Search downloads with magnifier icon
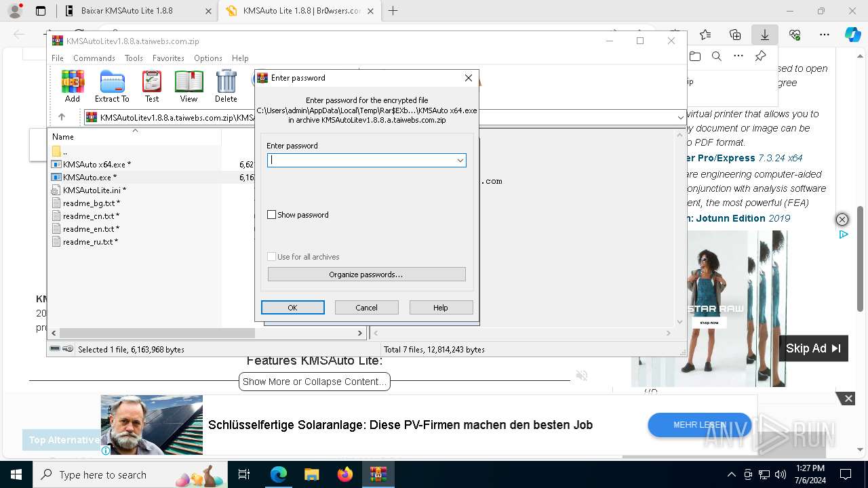 click(x=716, y=56)
